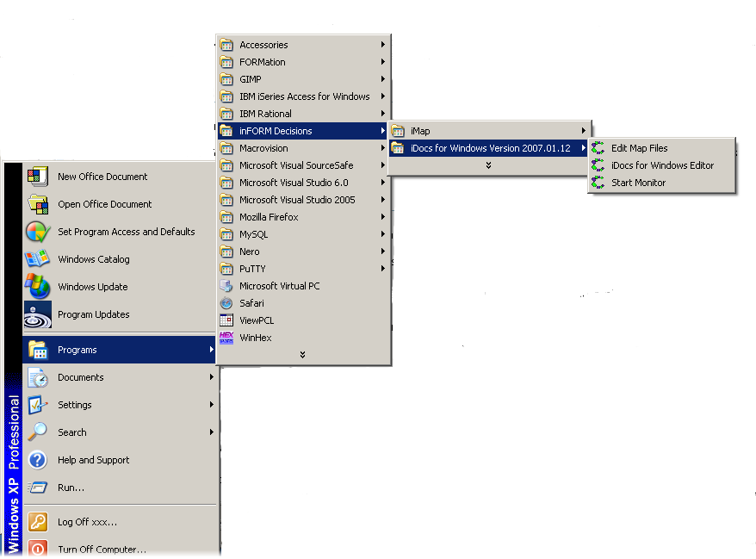Click the MySQL folder icon
Image resolution: width=756 pixels, height=559 pixels.
[x=226, y=234]
